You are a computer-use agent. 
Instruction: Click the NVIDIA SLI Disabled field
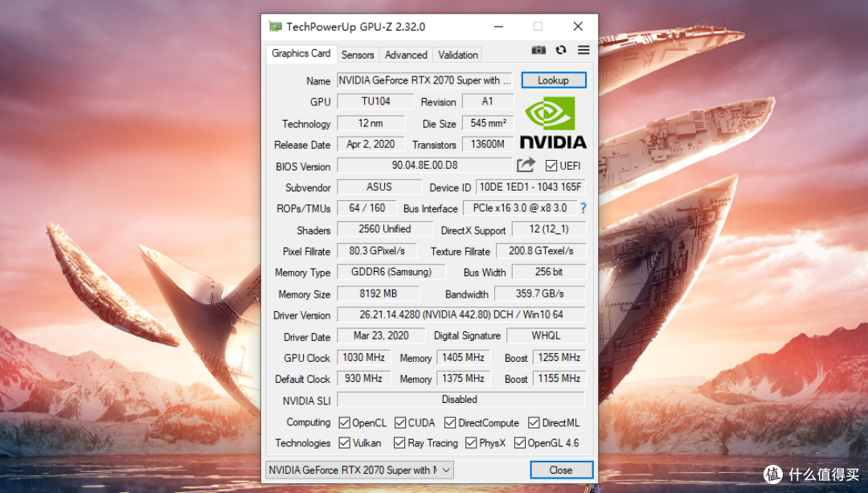[461, 400]
